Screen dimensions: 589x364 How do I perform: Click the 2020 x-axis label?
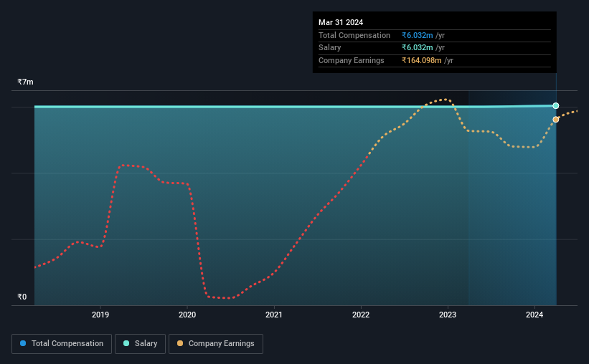[187, 315]
